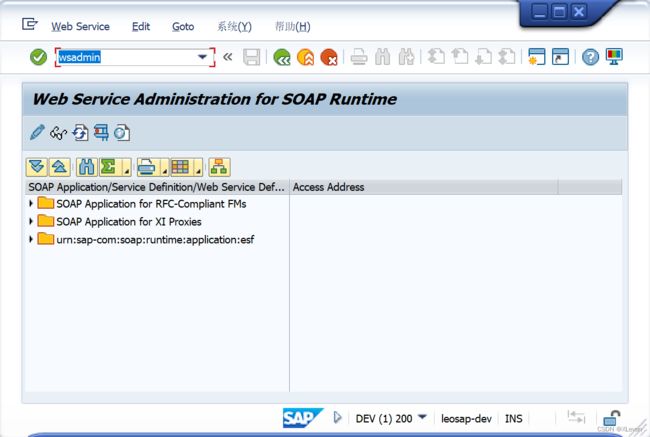Click the glasses Display icon

[x=58, y=133]
